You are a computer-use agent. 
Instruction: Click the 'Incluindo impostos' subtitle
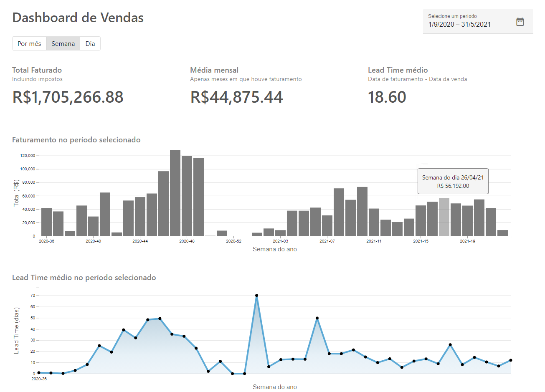tap(37, 79)
